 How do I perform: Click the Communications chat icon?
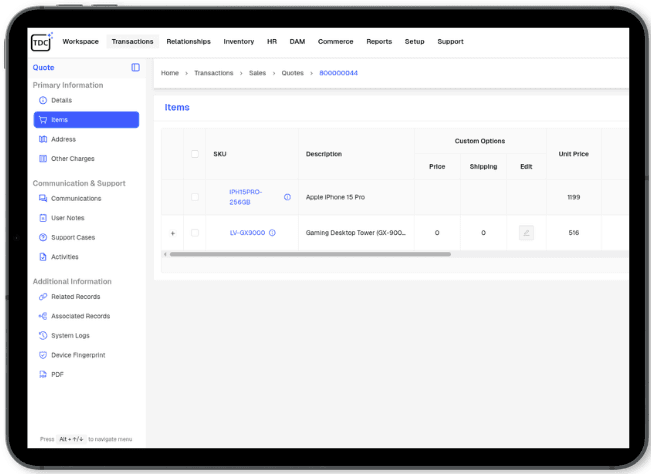43,198
